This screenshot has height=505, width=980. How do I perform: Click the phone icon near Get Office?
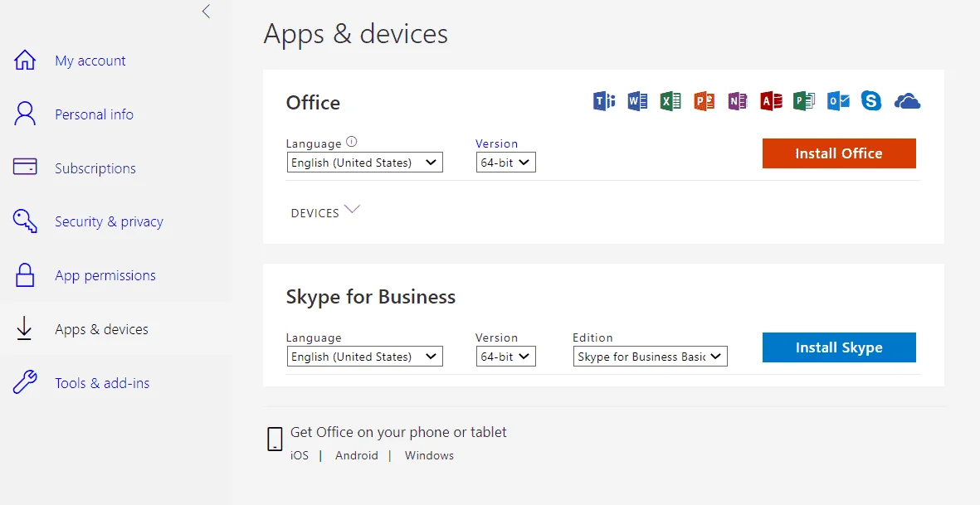(x=275, y=439)
